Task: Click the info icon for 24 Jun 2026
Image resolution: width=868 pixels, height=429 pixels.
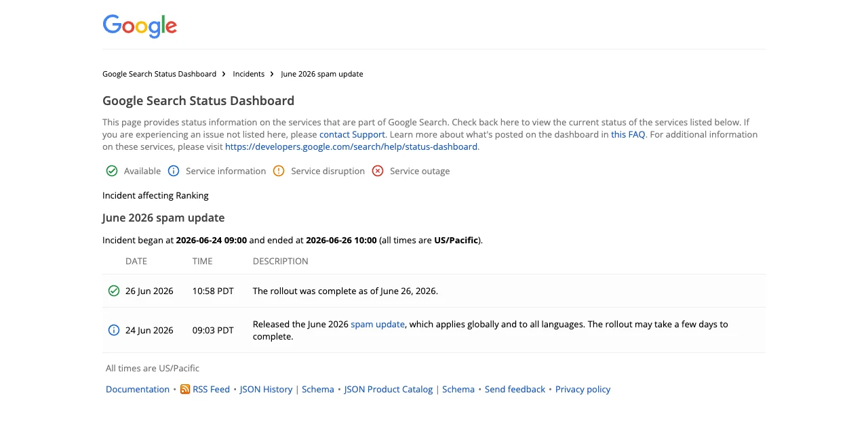Action: tap(114, 330)
